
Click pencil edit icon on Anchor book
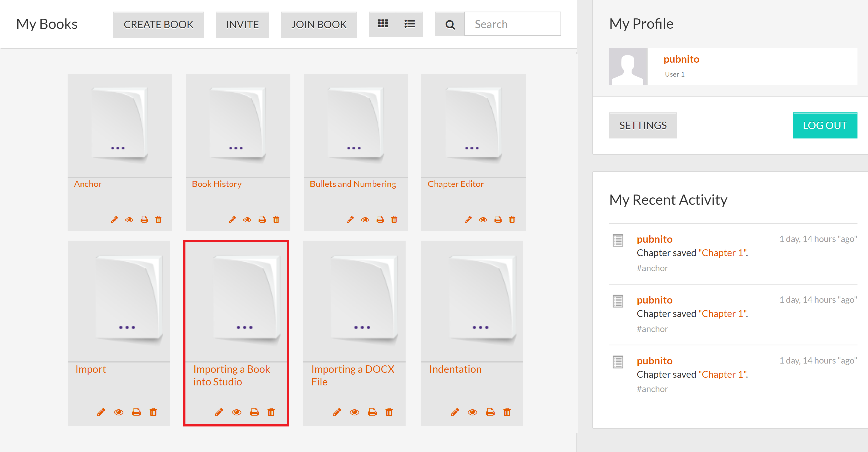coord(114,220)
